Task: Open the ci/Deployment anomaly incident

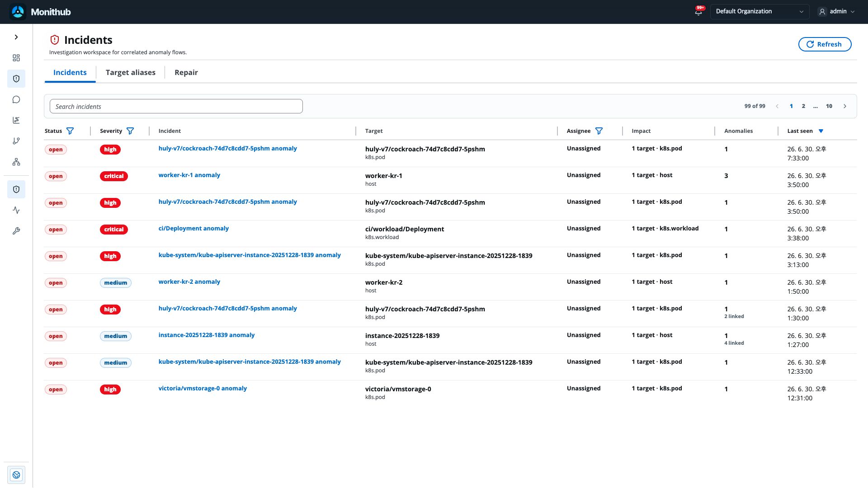Action: tap(193, 228)
